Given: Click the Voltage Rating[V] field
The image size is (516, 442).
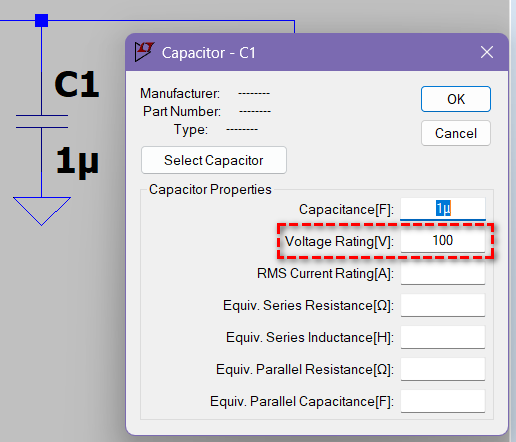Looking at the screenshot, I should (443, 241).
